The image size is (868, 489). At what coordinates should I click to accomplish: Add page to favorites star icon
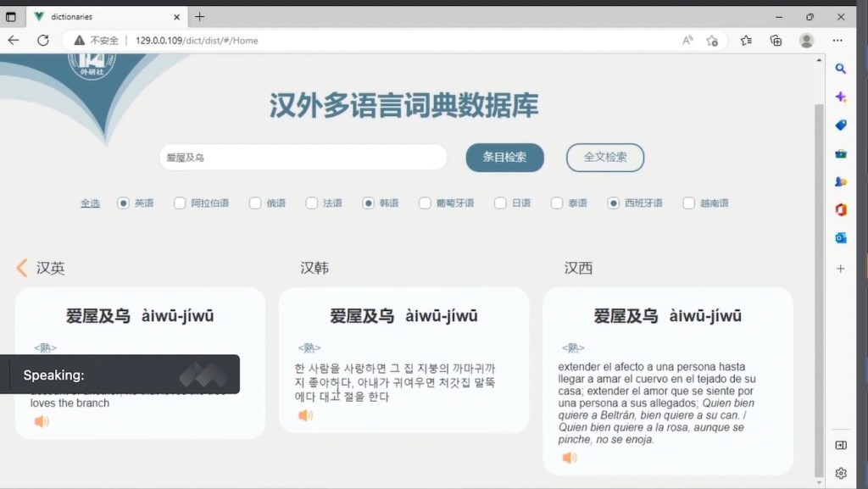tap(712, 40)
